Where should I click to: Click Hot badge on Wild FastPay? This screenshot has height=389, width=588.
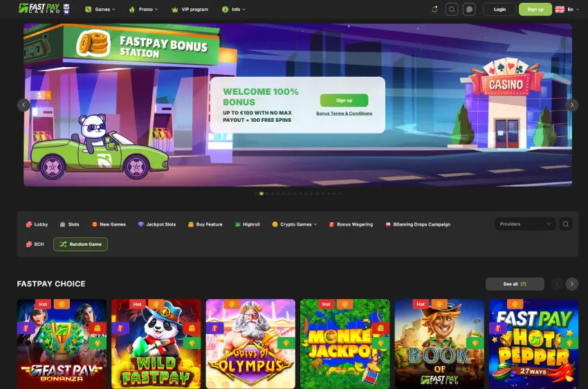pos(137,305)
